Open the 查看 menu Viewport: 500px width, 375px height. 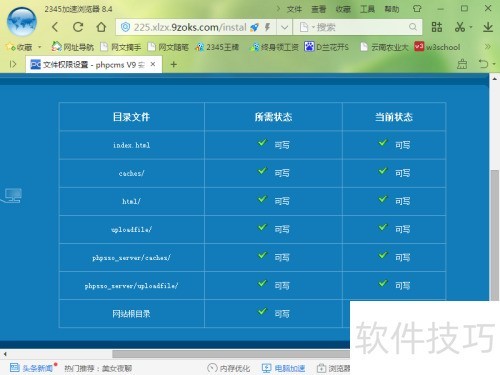[319, 9]
